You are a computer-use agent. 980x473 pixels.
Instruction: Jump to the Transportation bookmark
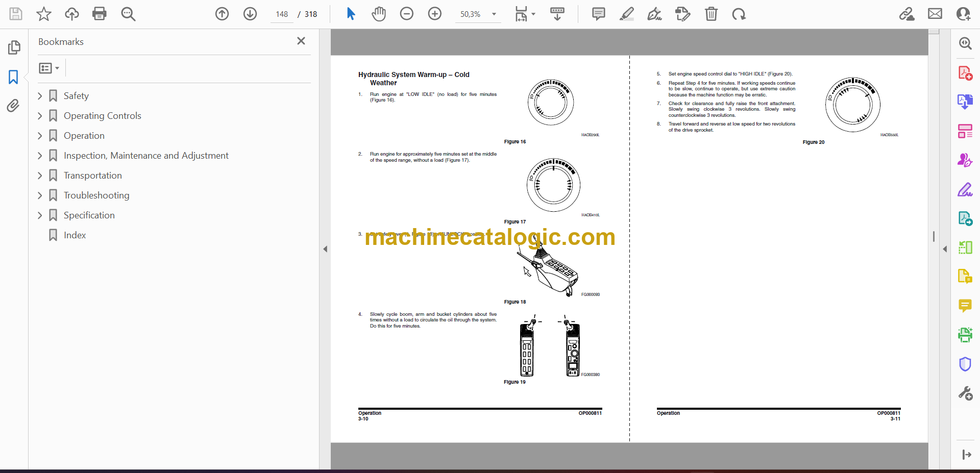92,176
